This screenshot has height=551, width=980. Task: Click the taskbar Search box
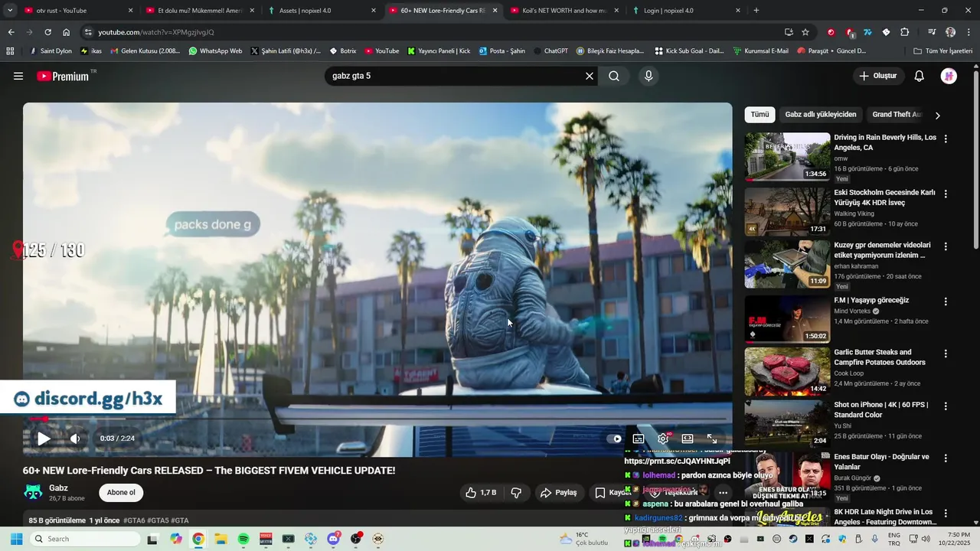(86, 539)
